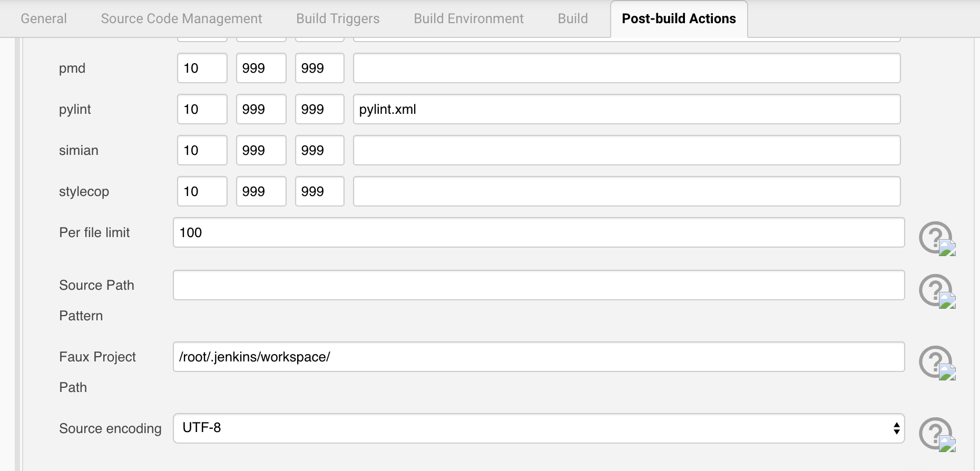980x471 pixels.
Task: Open help for Source Path Pattern
Action: tap(936, 290)
